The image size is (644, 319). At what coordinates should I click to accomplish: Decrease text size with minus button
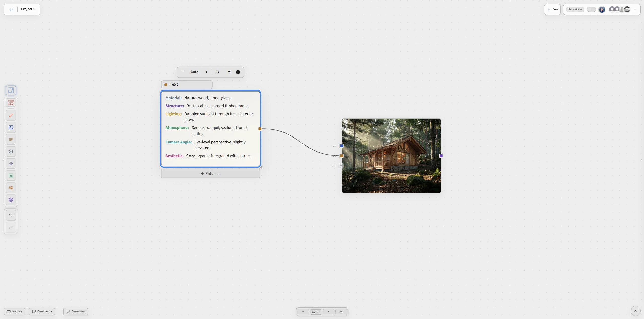click(x=182, y=72)
